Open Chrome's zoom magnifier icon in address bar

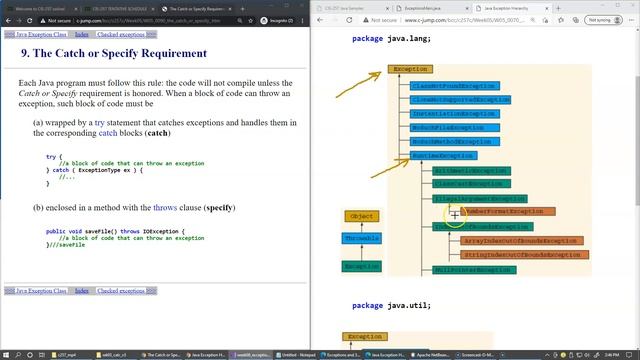(240, 20)
